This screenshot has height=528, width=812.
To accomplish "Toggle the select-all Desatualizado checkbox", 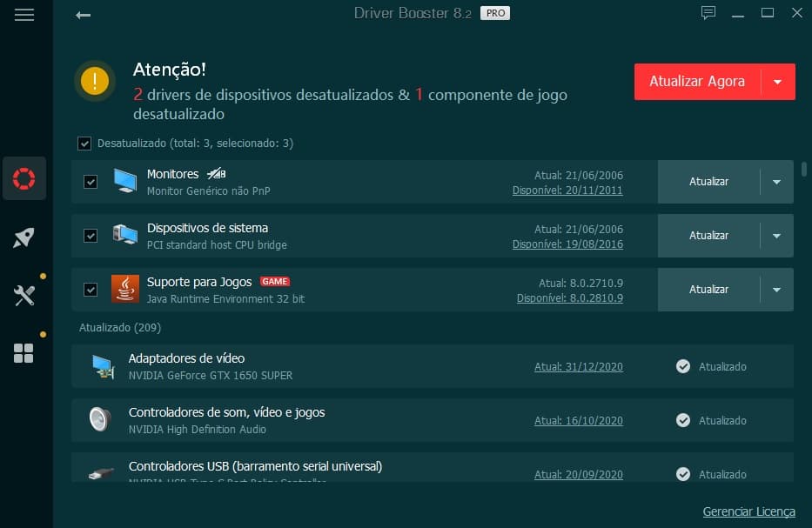I will click(x=84, y=144).
